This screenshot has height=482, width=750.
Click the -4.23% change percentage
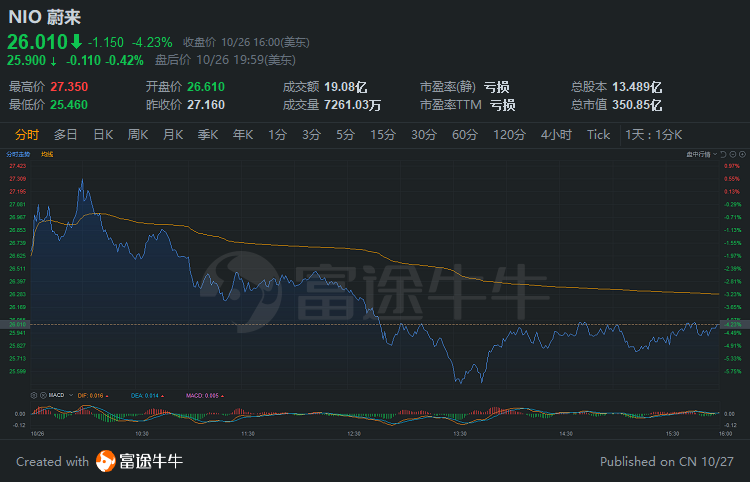tap(152, 43)
